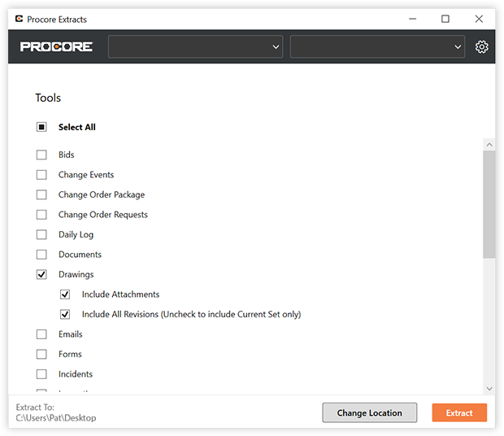Click the Documents label text
The width and height of the screenshot is (504, 436).
pos(80,255)
